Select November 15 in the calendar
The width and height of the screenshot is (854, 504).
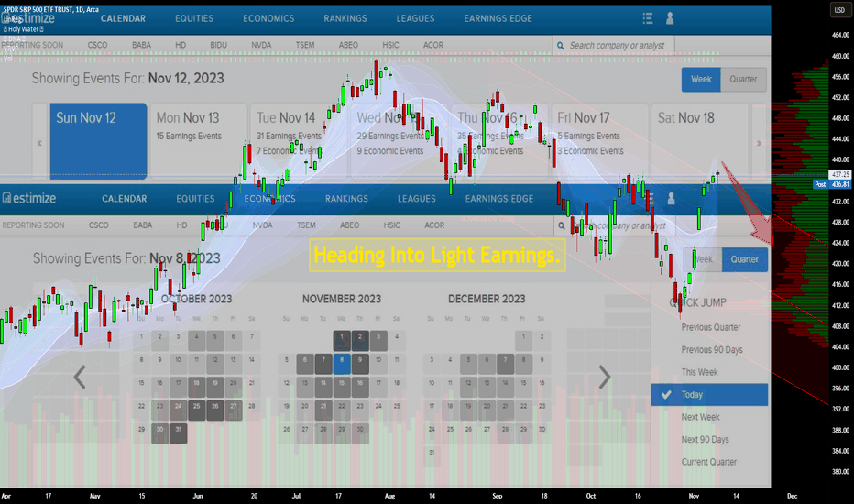[x=342, y=387]
